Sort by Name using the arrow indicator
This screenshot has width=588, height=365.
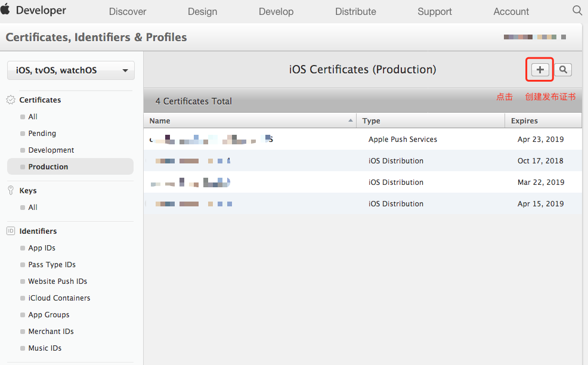351,120
